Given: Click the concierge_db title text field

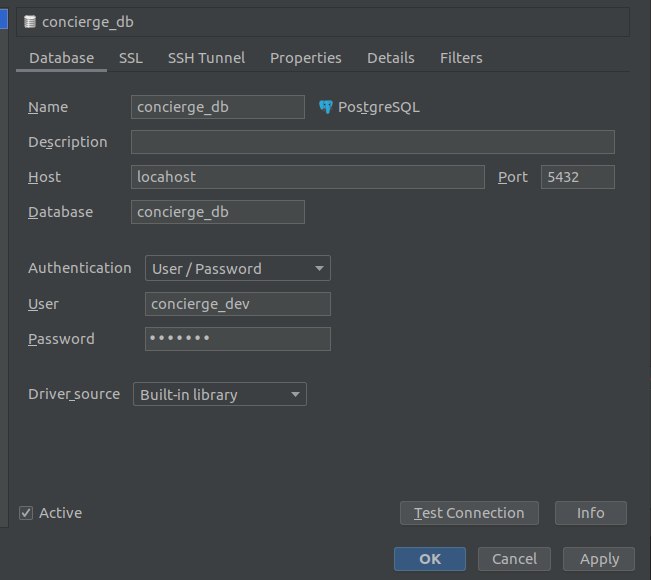Looking at the screenshot, I should [323, 22].
